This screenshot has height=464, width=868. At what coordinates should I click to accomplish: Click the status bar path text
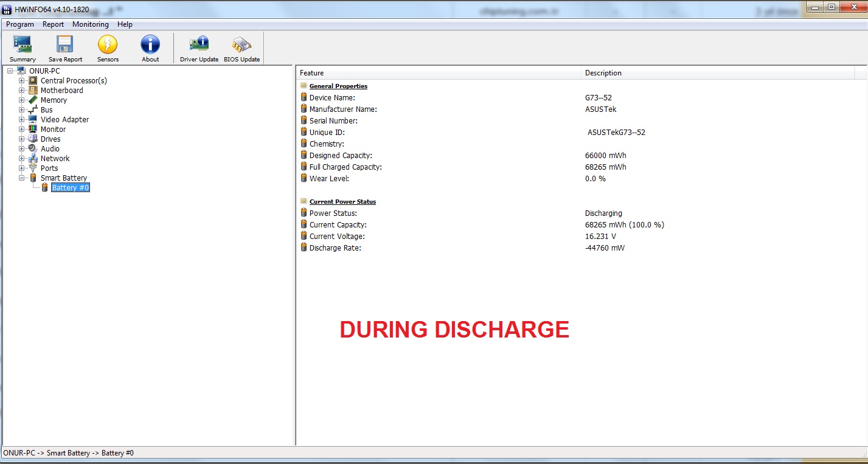pyautogui.click(x=68, y=453)
